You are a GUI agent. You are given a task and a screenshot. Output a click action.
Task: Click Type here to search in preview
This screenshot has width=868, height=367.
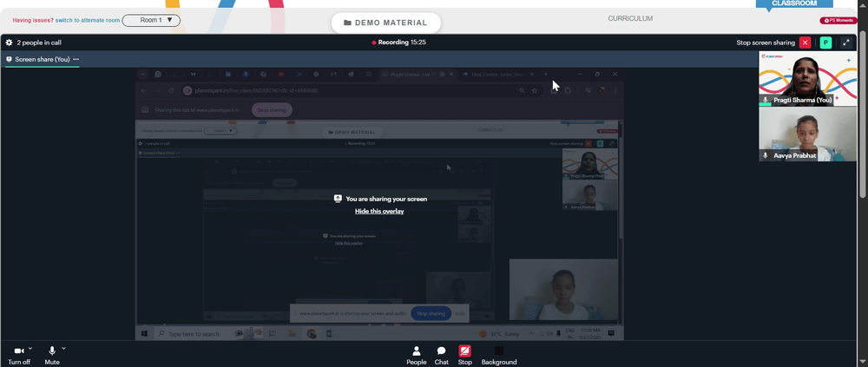(x=194, y=334)
